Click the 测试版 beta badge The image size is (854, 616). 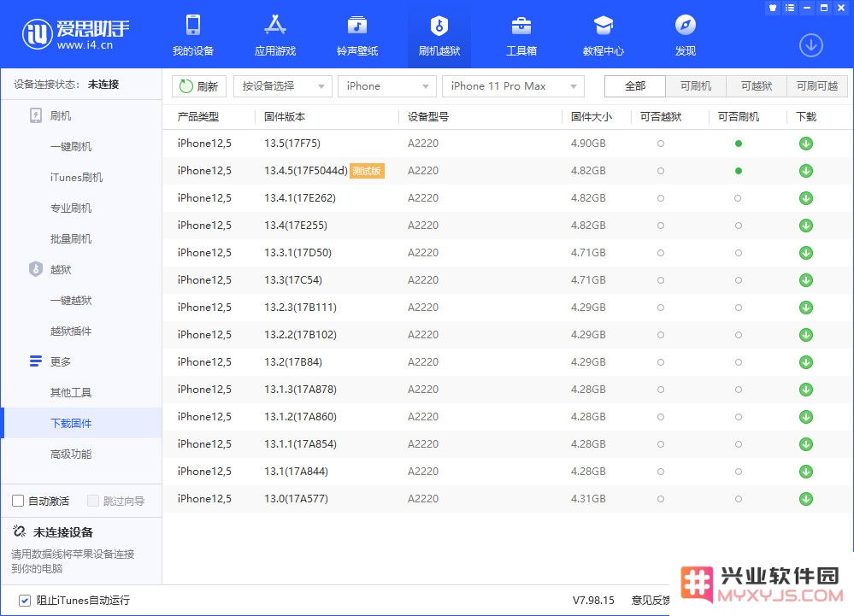coord(367,171)
